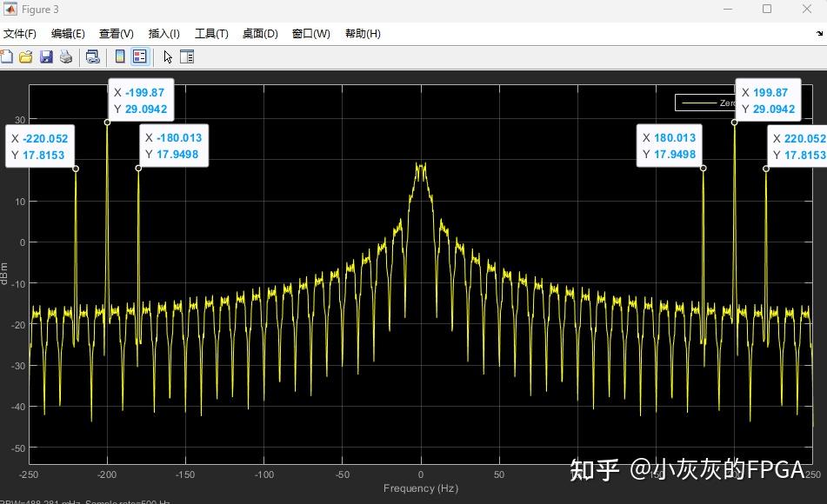Insert a colorbar into the plot
The image size is (827, 504).
(x=118, y=56)
